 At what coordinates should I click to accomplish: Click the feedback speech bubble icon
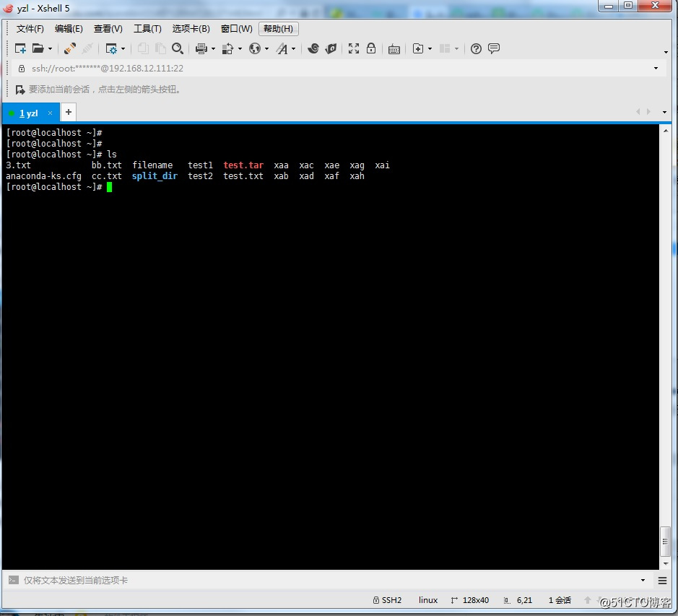pyautogui.click(x=494, y=48)
